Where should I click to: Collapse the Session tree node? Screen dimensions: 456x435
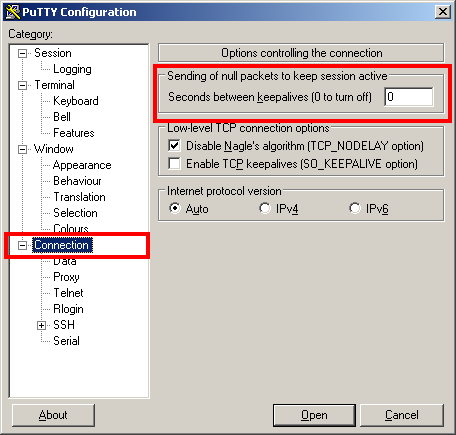point(22,53)
